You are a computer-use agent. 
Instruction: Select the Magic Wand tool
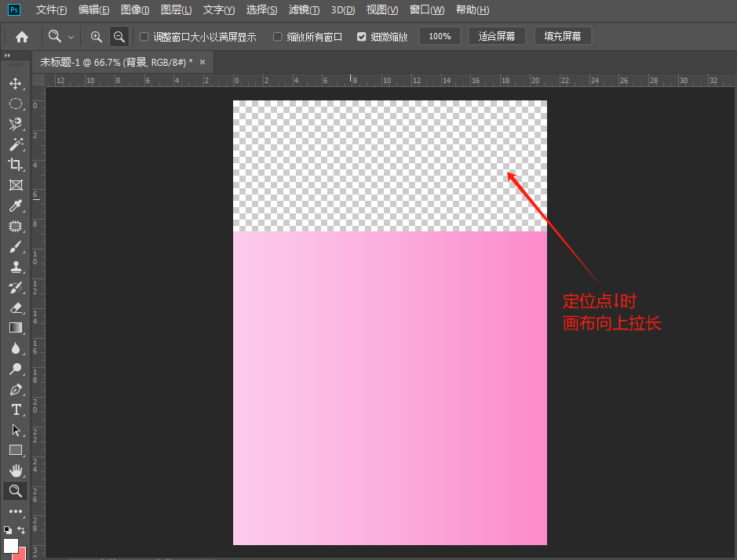[16, 144]
